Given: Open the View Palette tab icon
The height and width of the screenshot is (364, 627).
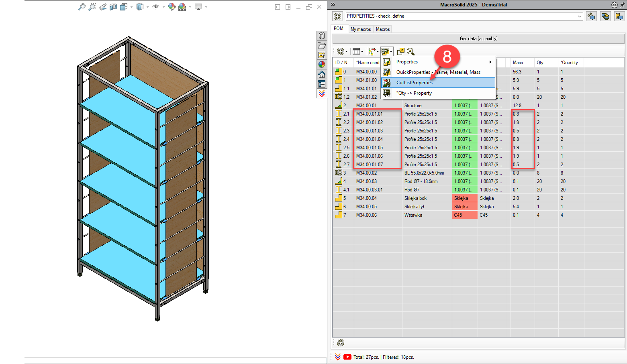Looking at the screenshot, I should 322,55.
